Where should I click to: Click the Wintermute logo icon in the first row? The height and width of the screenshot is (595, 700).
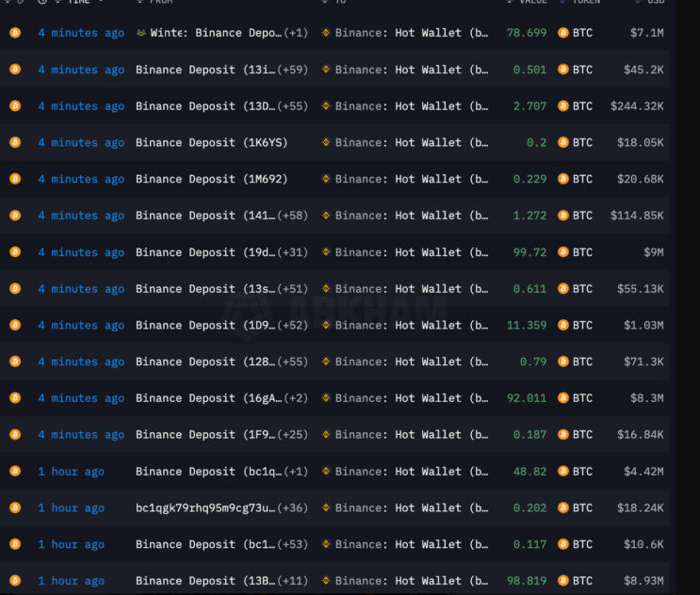[141, 33]
